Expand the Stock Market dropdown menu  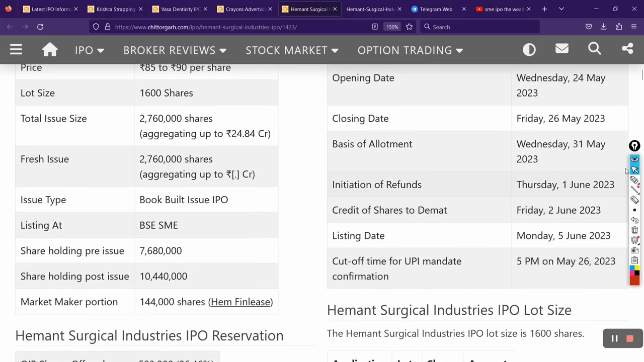point(292,50)
